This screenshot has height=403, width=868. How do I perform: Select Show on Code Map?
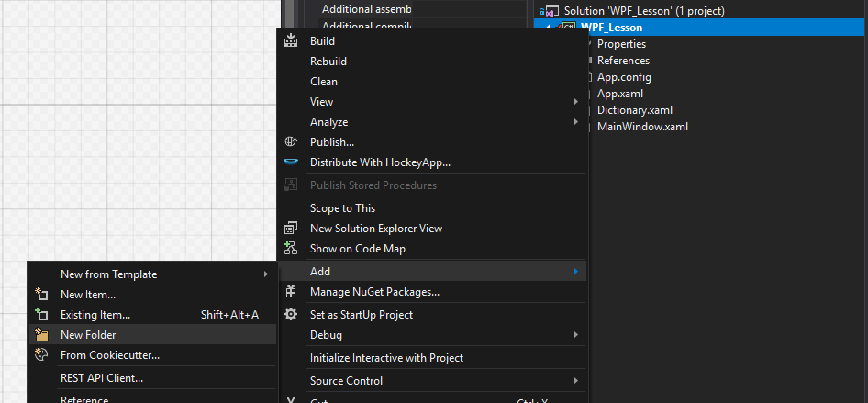click(x=432, y=249)
